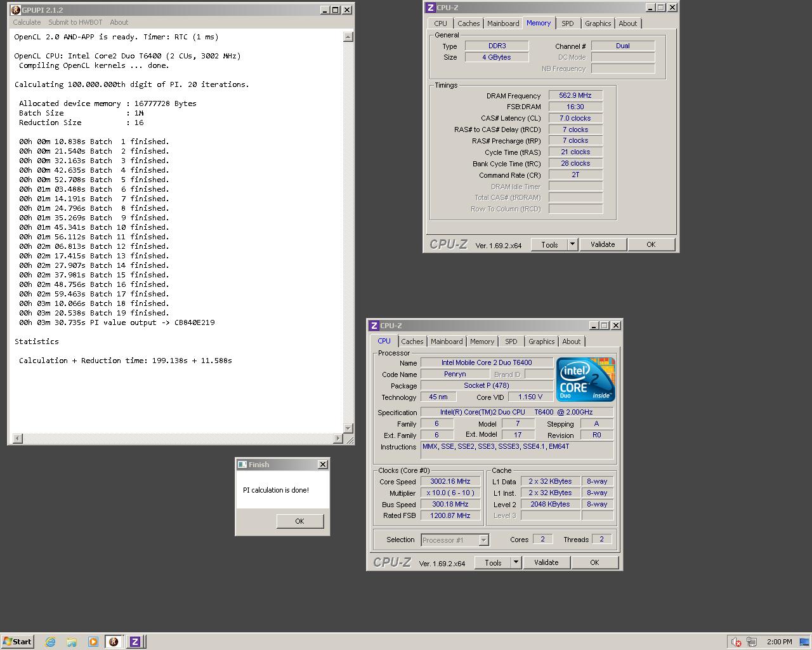Click the Intel Mobile Core 2 Duo T6400 name field

pos(487,362)
